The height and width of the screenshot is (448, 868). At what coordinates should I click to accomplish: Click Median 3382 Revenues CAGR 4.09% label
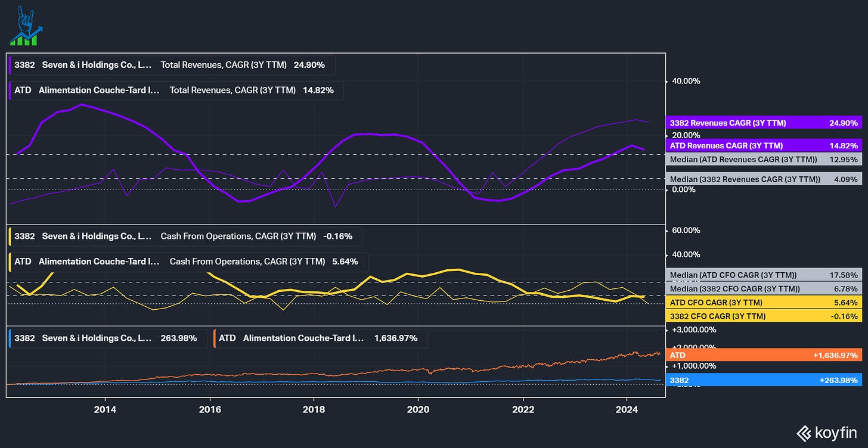(764, 179)
